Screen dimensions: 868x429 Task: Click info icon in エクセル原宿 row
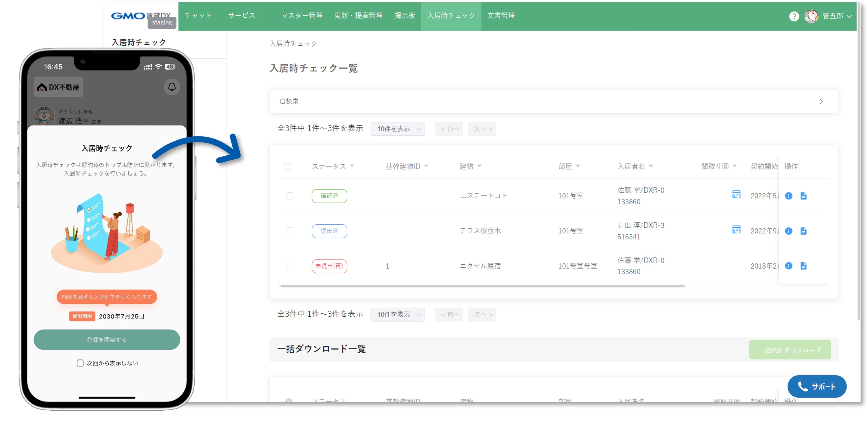(x=789, y=266)
